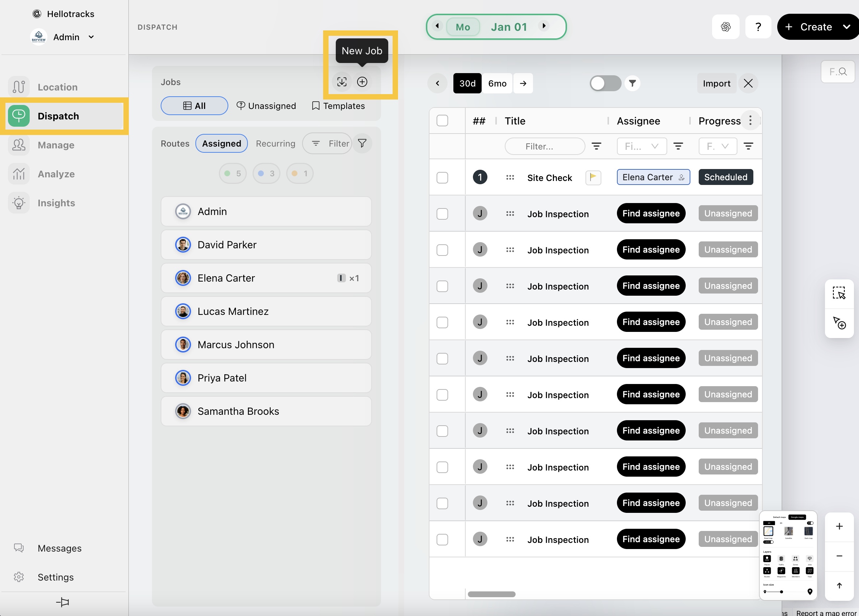Click Find assignee on first Job Inspection

click(x=651, y=213)
